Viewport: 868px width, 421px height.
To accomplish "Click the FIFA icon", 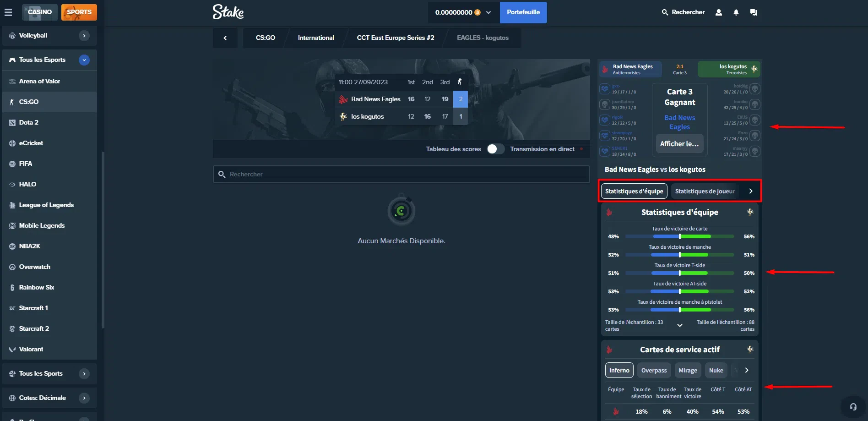I will click(12, 164).
